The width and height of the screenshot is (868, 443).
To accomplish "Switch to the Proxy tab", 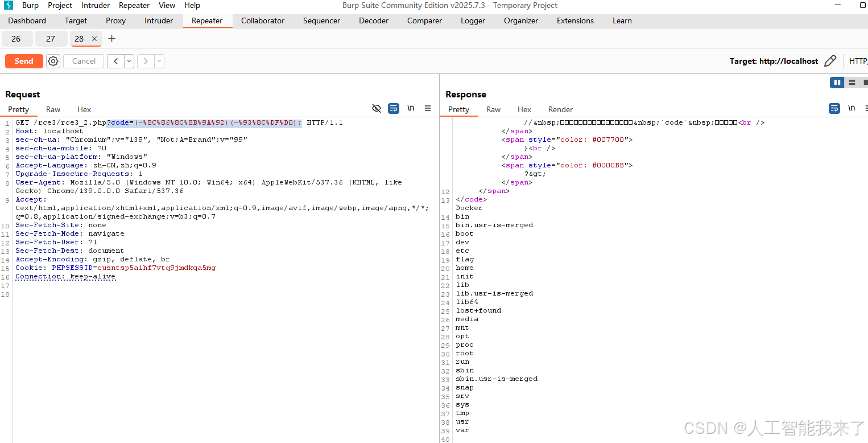I will click(x=115, y=20).
